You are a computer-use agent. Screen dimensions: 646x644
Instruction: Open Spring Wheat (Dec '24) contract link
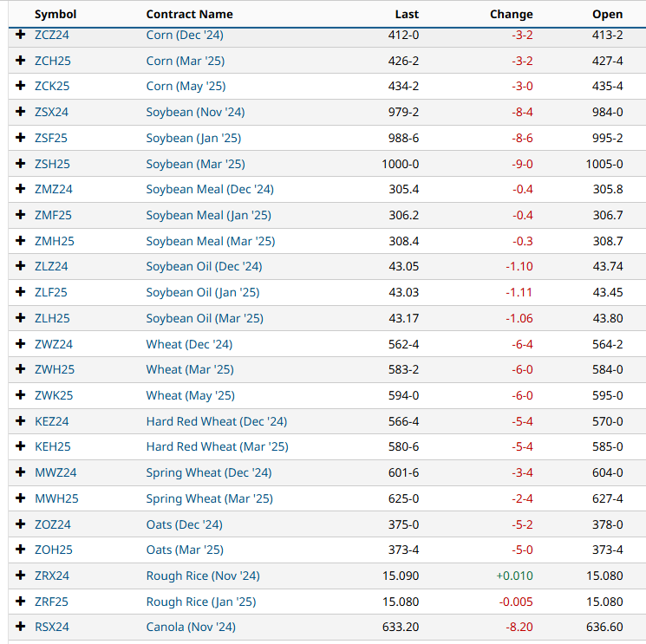click(209, 472)
